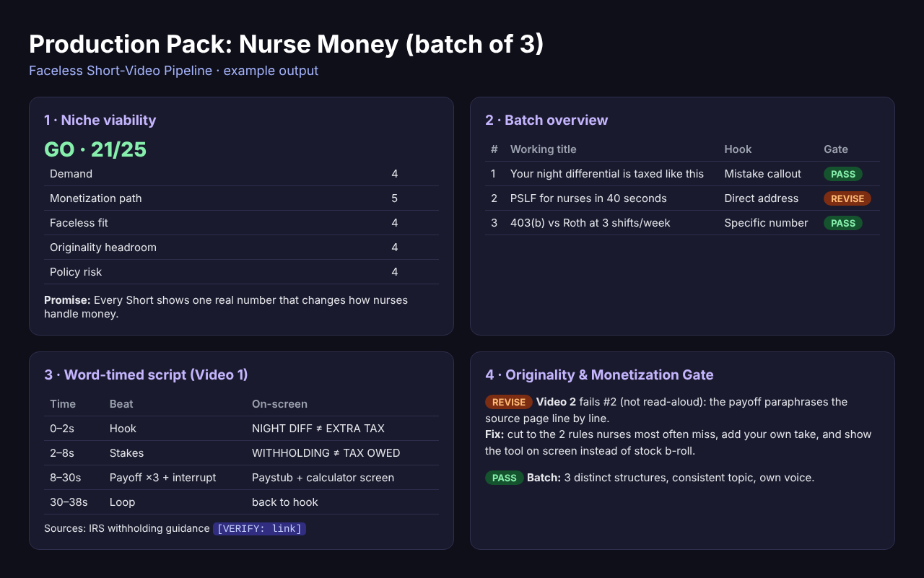Click the 'Specific number' hook cell
This screenshot has height=578, width=924.
coord(766,223)
